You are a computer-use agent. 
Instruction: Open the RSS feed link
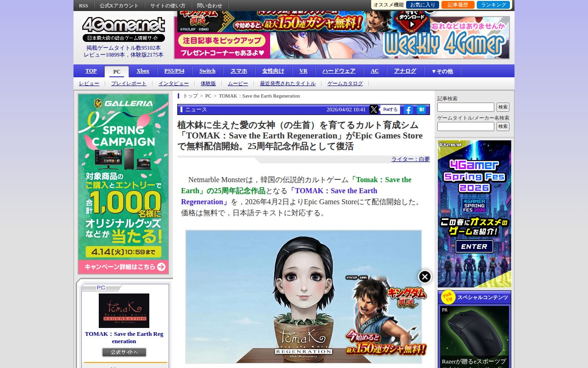tap(84, 6)
